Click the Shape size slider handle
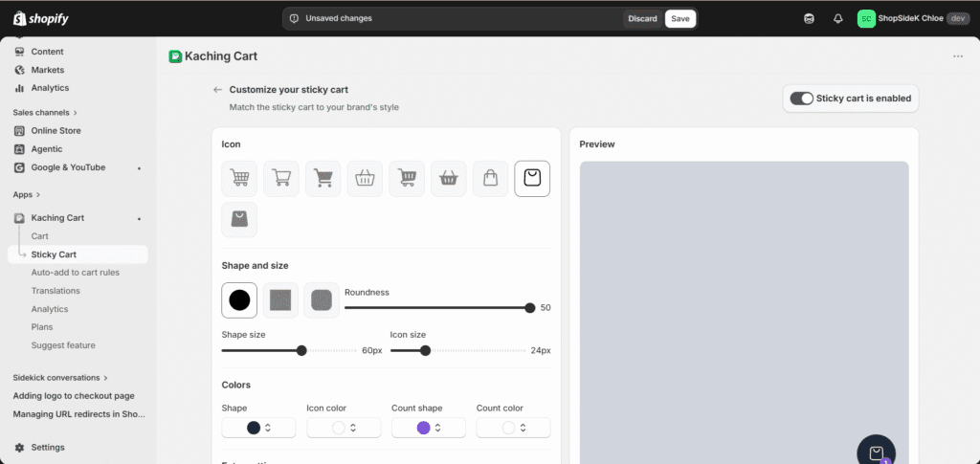 [301, 350]
